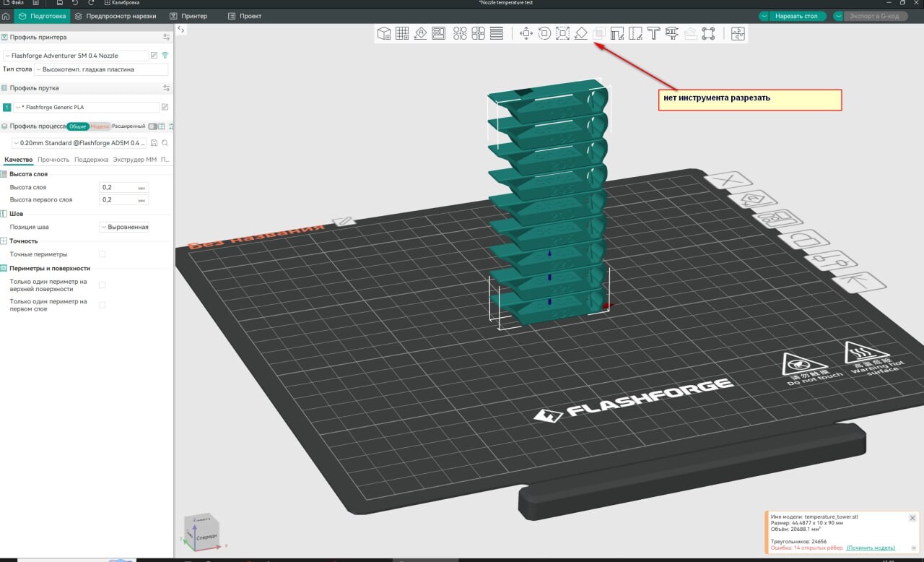Open the Text shape tool
The height and width of the screenshot is (562, 924).
point(653,33)
